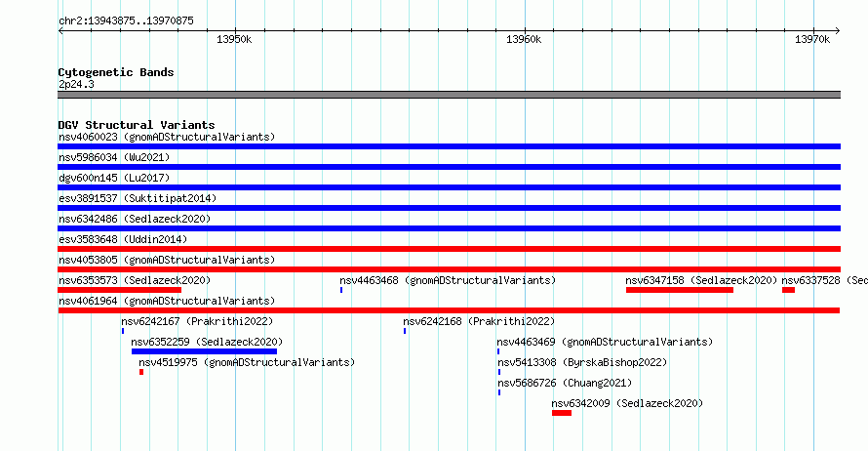
Task: Select nsv6347158 (Sedlazeck2020) label
Action: pos(701,280)
